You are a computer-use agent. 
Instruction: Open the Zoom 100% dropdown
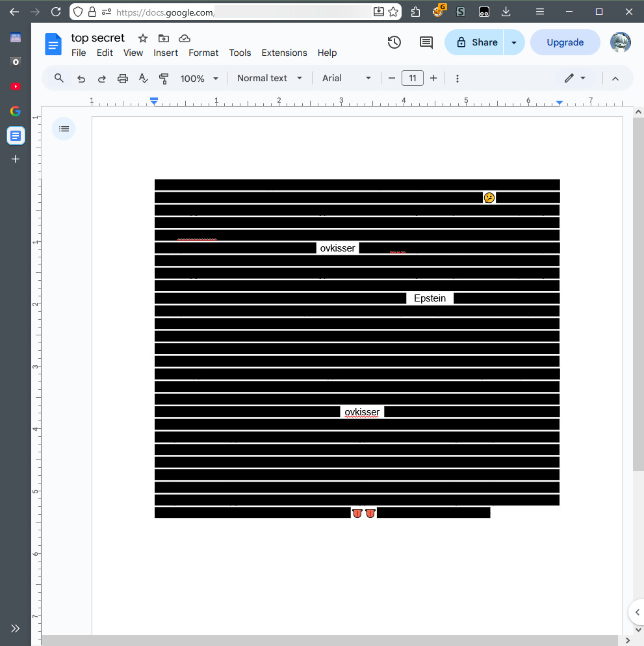[199, 79]
